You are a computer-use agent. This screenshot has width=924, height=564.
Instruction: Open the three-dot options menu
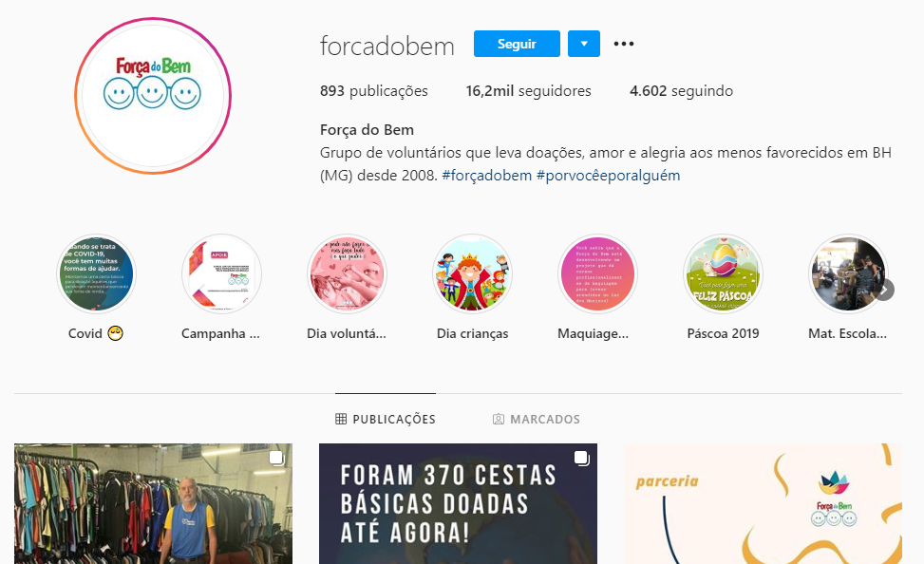click(624, 44)
